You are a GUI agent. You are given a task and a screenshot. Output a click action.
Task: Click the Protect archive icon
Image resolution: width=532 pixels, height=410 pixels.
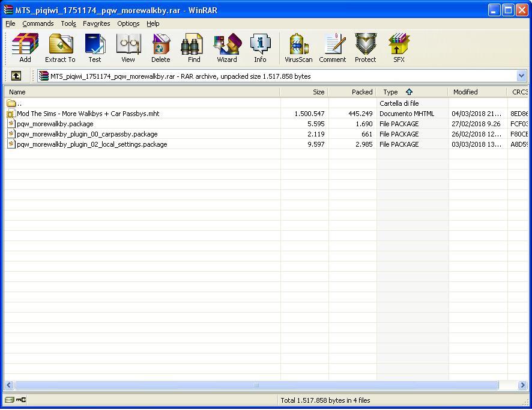pyautogui.click(x=365, y=48)
